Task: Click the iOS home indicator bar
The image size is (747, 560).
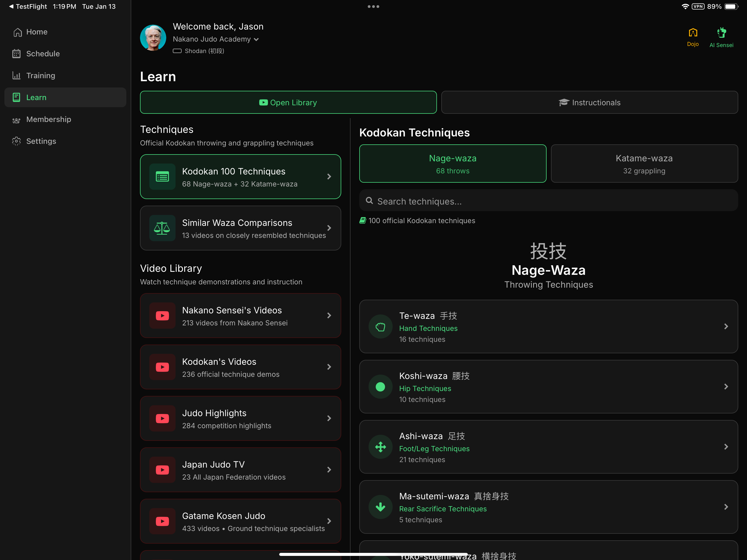Action: 373,554
